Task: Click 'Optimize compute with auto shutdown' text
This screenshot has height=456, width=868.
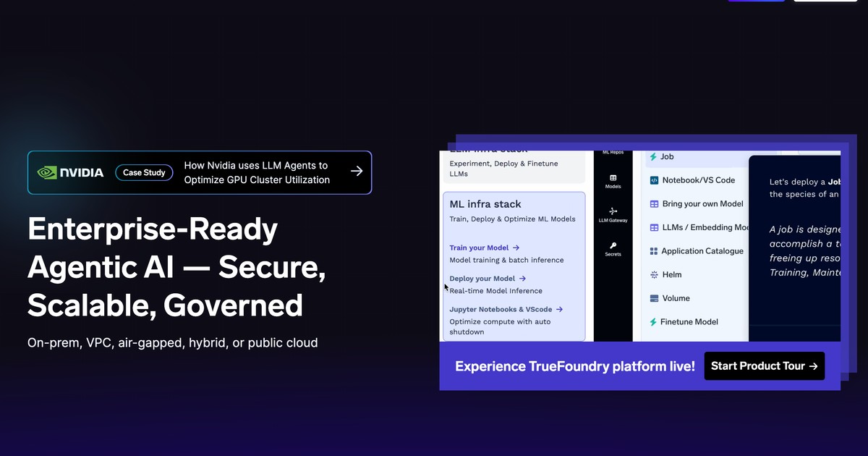Action: point(501,326)
